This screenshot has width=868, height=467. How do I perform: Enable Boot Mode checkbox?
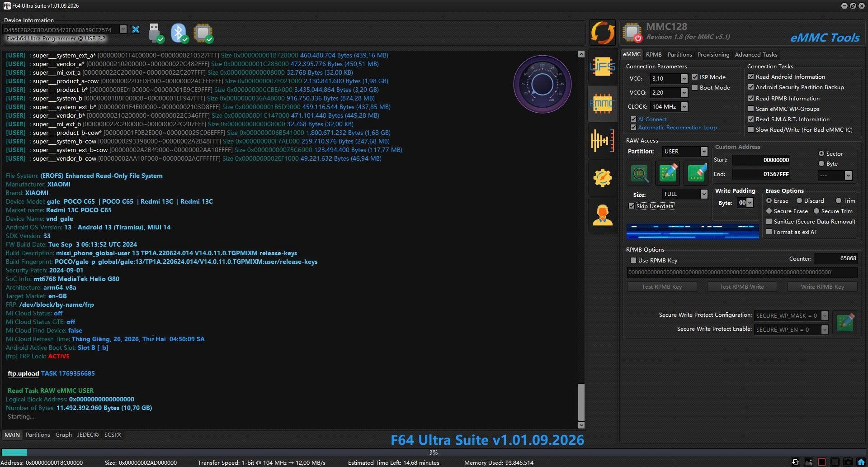[695, 87]
